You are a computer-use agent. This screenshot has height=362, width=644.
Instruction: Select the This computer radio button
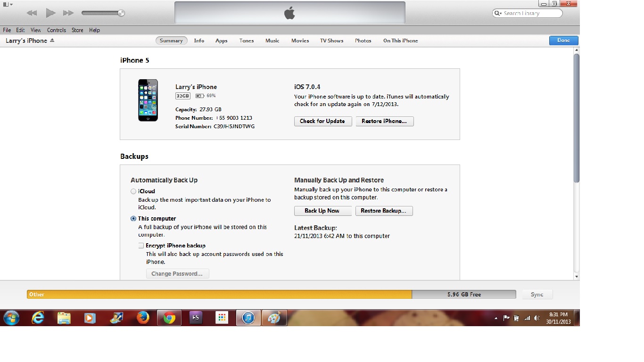133,219
